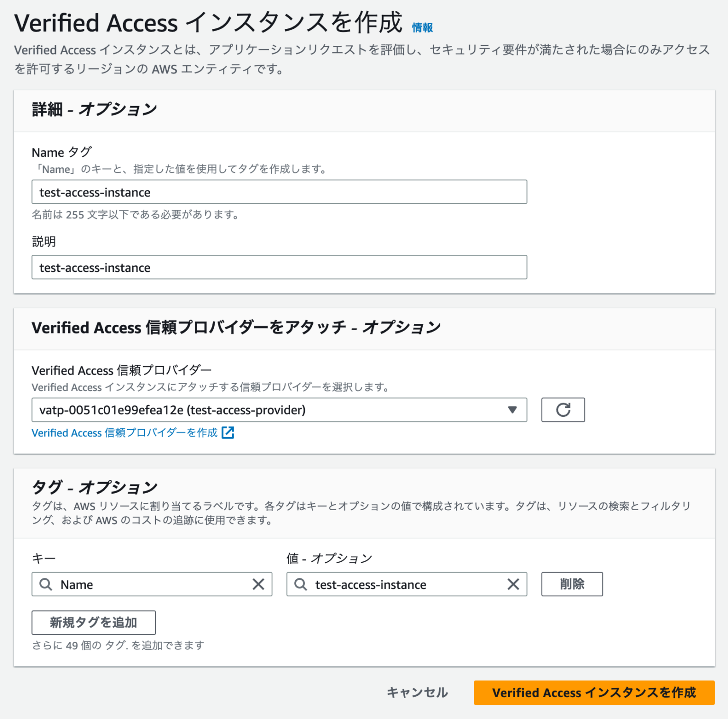Click inside the 説明 description field

pos(279,267)
